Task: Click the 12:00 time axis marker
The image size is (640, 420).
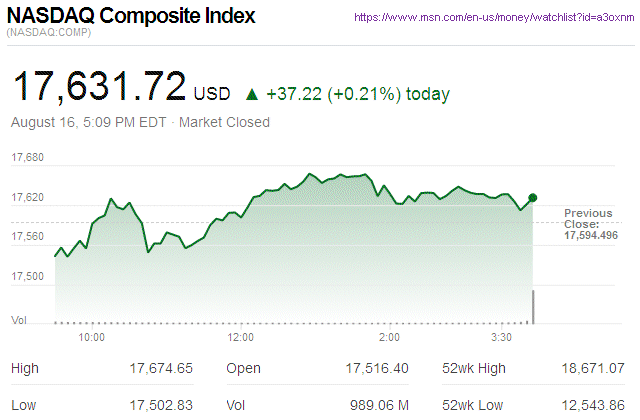Action: point(240,338)
